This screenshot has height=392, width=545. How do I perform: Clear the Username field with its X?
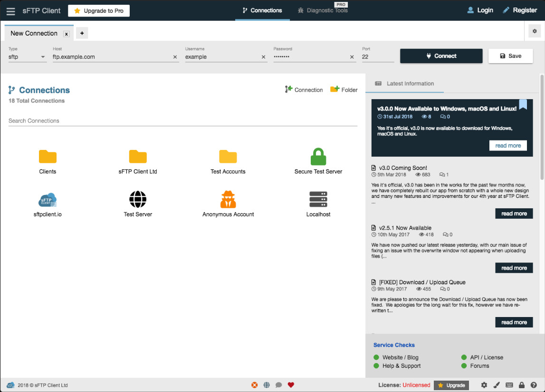(263, 57)
